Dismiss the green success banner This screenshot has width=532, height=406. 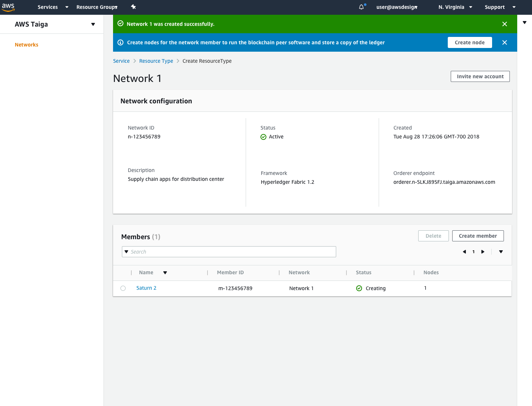click(505, 24)
